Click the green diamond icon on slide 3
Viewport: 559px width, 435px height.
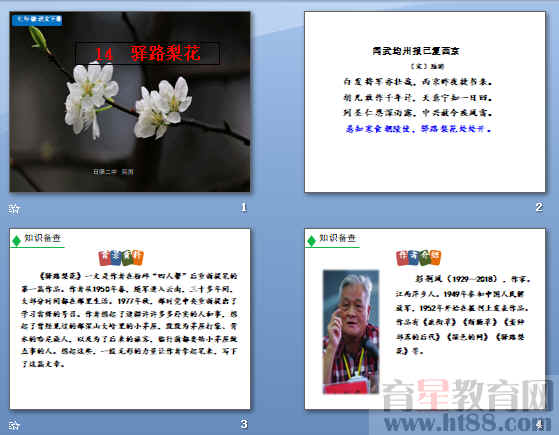click(x=16, y=241)
